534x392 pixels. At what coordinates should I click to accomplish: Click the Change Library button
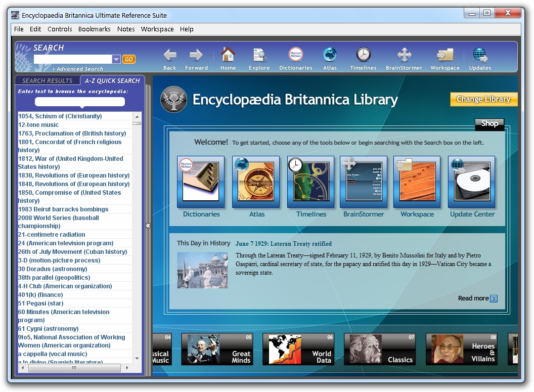click(x=483, y=99)
